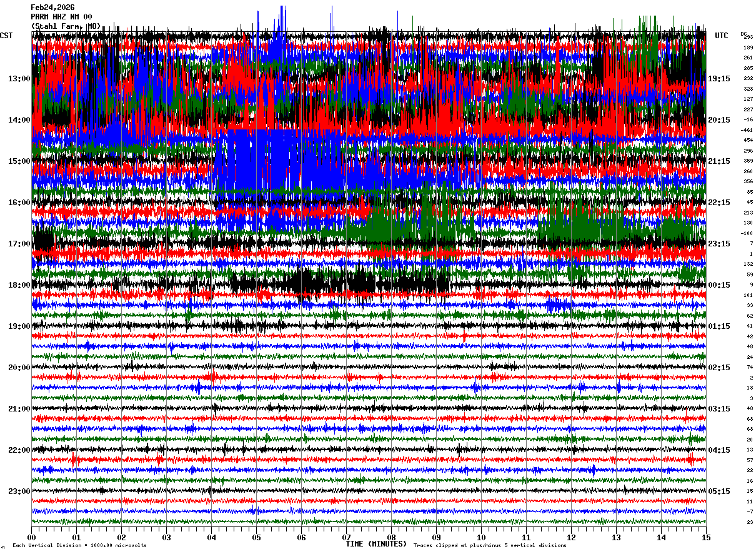This screenshot has width=756, height=554.
Task: Select the 13:00 CST time label
Action: point(19,79)
